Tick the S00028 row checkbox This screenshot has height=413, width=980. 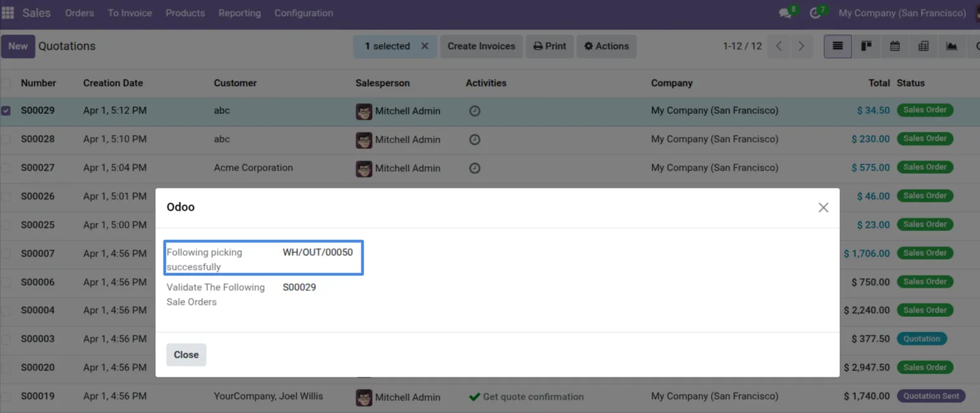tap(6, 139)
